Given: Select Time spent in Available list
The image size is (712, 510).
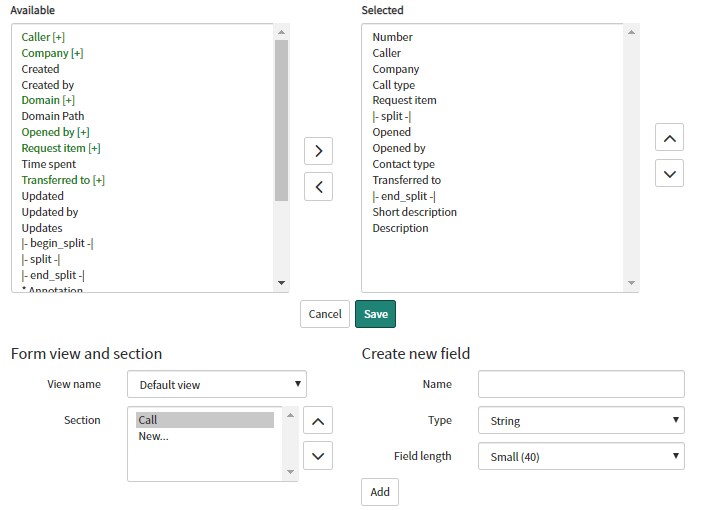Looking at the screenshot, I should pos(49,164).
